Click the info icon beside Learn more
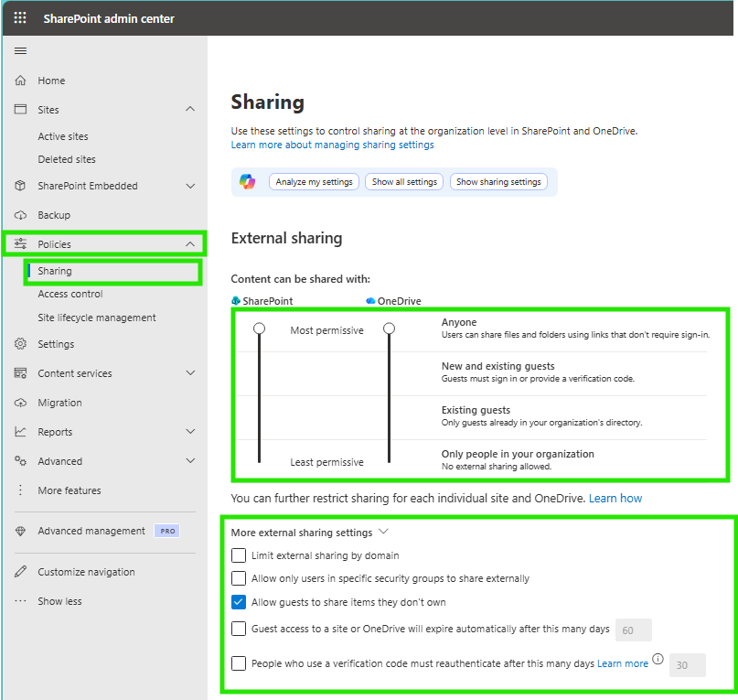Viewport: 738px width, 700px height. point(658,659)
